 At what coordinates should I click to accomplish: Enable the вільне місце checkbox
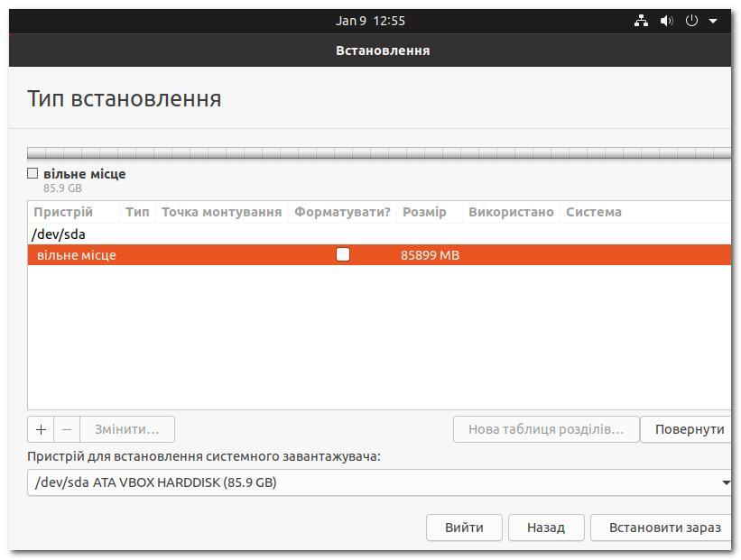(32, 173)
